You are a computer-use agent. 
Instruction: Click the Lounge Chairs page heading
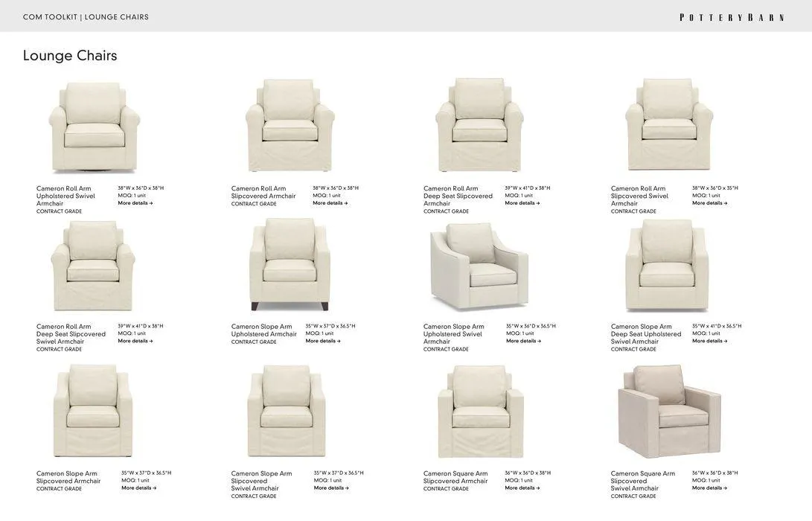70,55
